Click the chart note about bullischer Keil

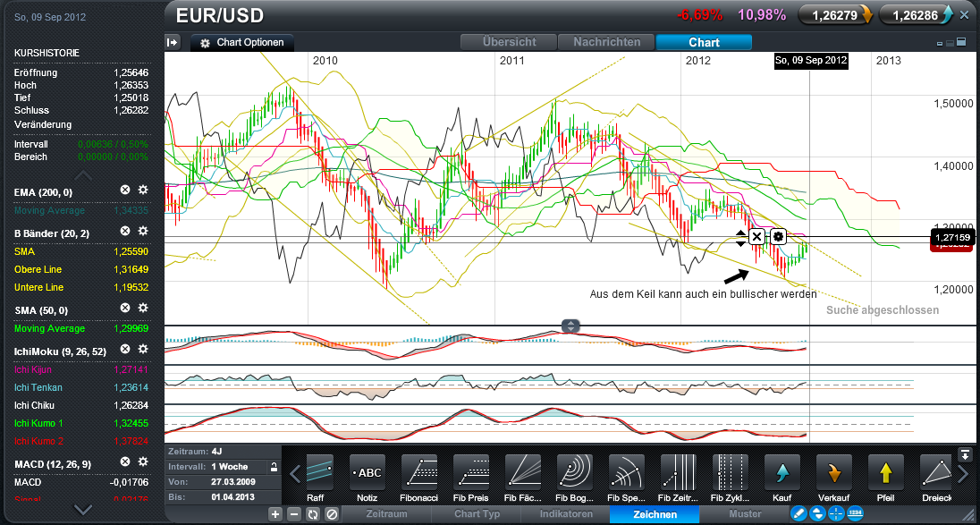click(x=703, y=293)
